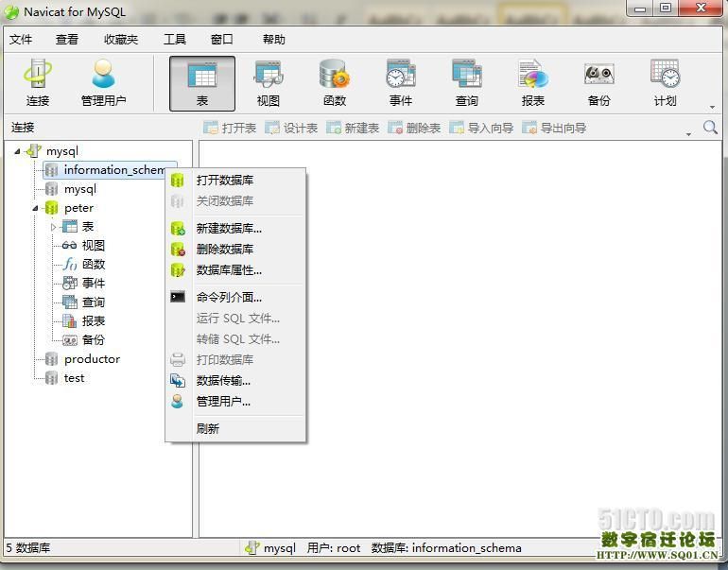Click the 5 数据库 status bar text
This screenshot has width=728, height=570.
coord(27,548)
